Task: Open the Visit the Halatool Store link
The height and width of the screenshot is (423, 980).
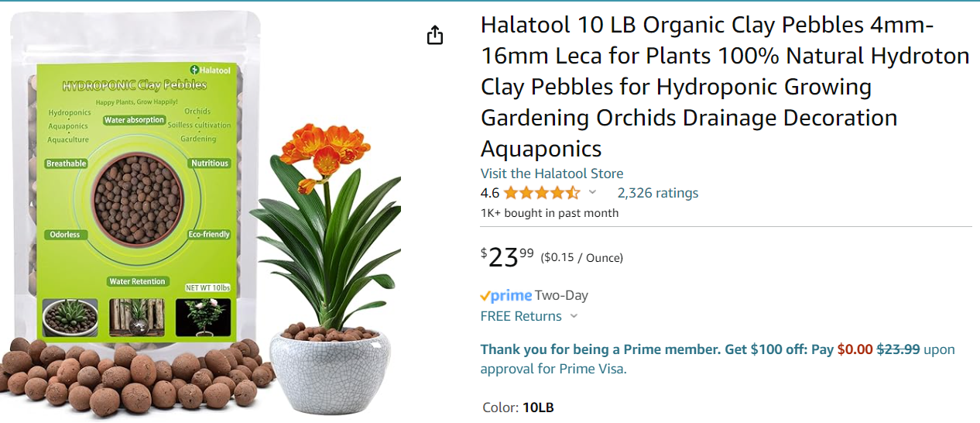Action: coord(552,174)
